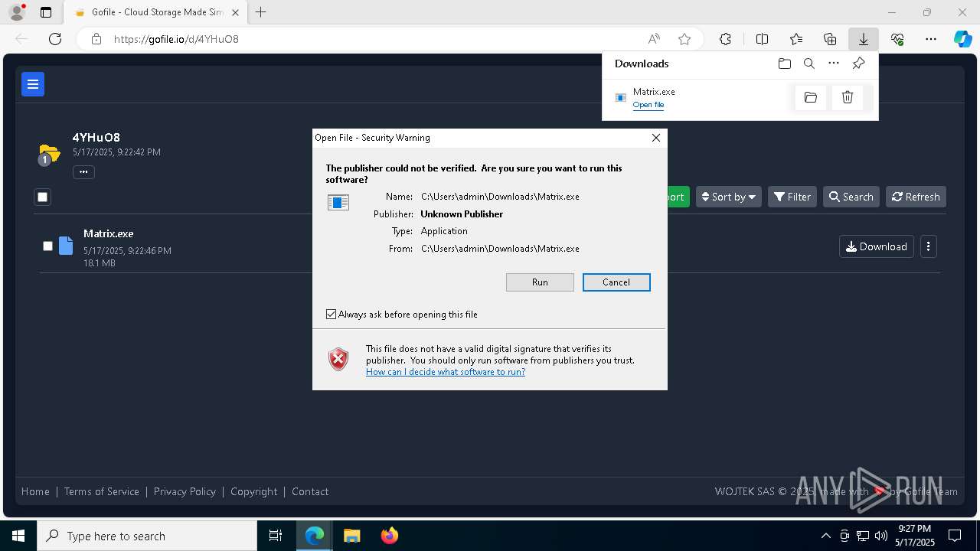Open Copyright footer link
This screenshot has height=551, width=980.
254,491
